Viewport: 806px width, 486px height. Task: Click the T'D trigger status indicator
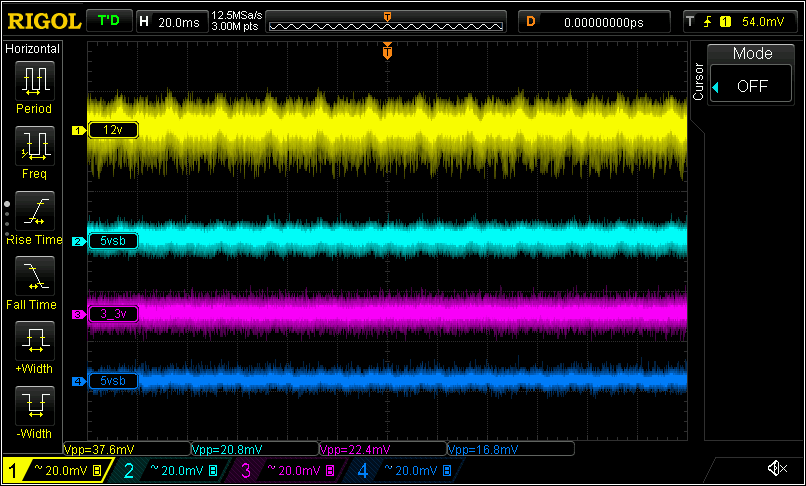point(109,22)
